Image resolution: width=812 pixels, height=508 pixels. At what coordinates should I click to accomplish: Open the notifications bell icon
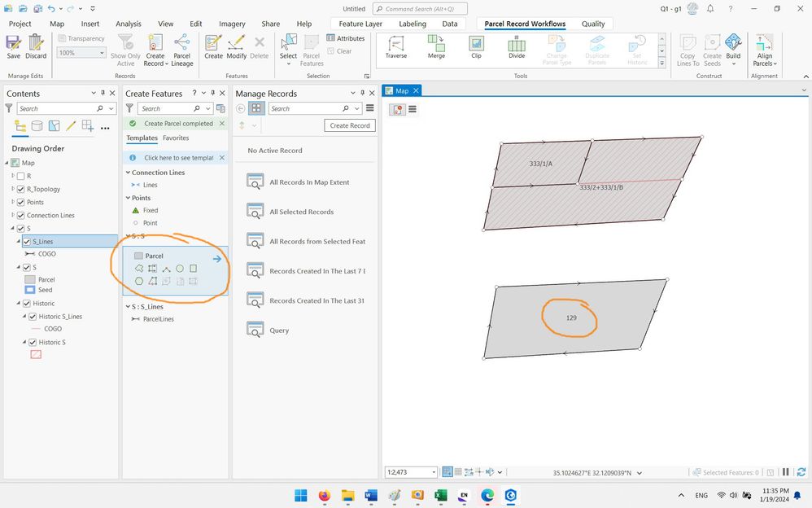pos(710,9)
